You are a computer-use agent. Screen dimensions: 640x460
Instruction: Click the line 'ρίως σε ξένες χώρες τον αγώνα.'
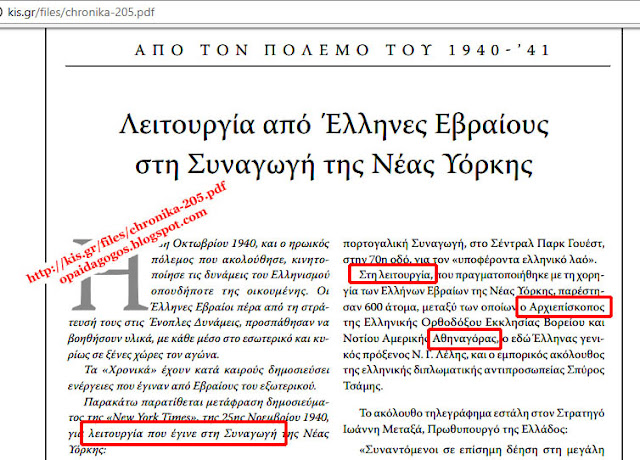[143, 355]
